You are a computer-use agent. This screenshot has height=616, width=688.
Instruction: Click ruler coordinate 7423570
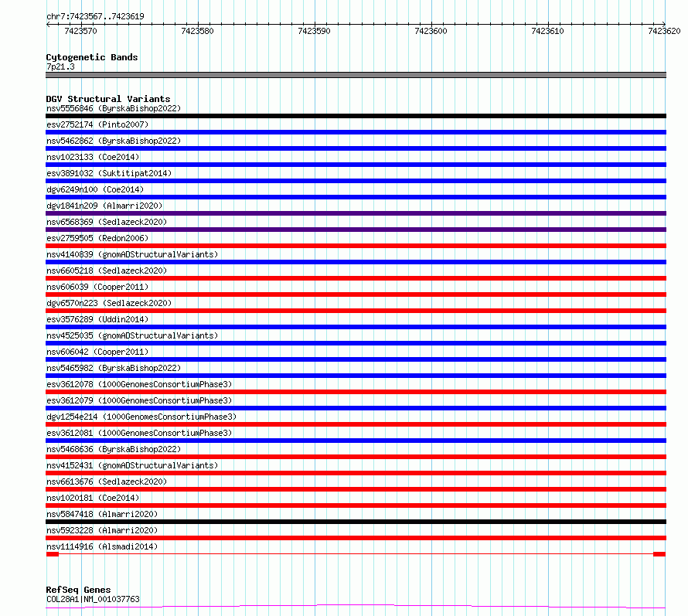point(80,31)
